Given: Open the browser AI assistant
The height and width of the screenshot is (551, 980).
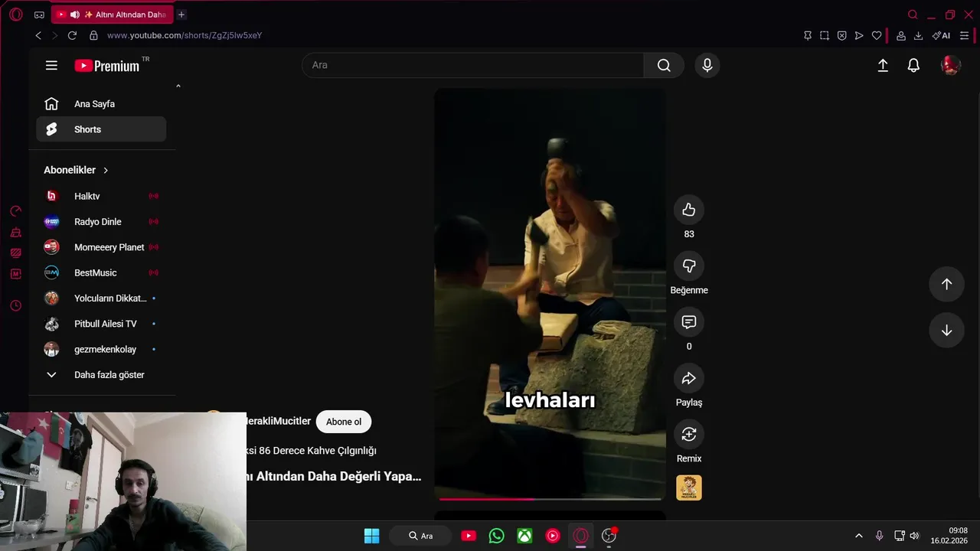Looking at the screenshot, I should click(941, 35).
